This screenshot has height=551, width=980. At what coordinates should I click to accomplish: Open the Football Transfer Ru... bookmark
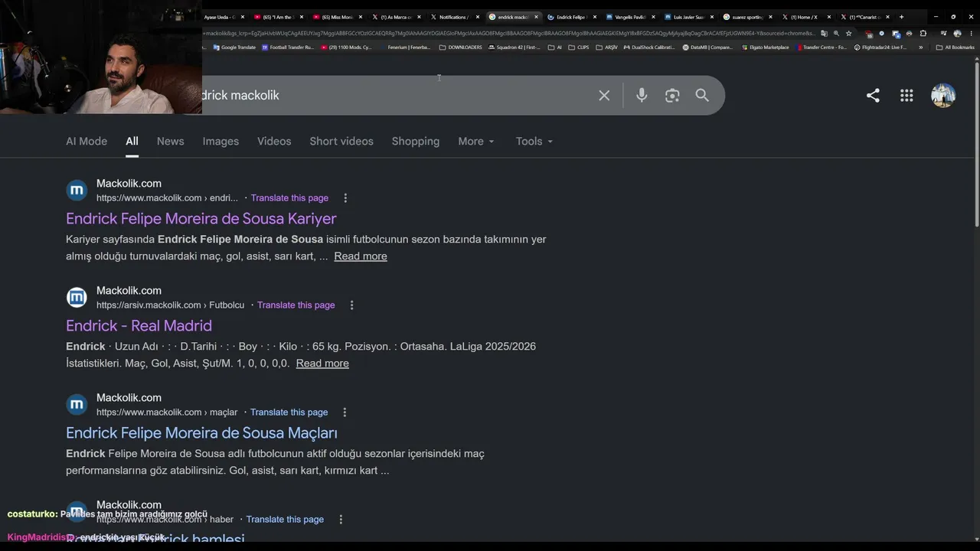point(288,47)
